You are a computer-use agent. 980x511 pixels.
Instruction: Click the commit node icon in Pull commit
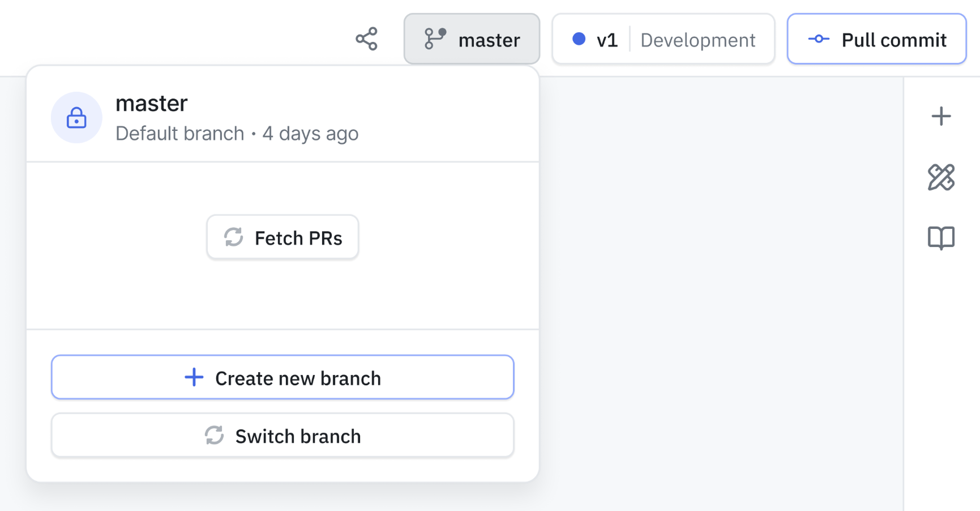[x=819, y=39]
